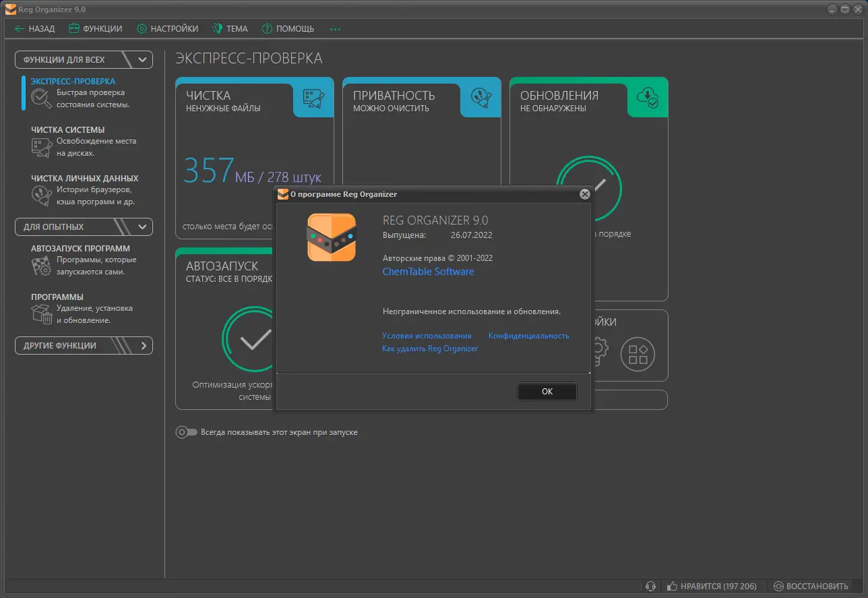
Task: Click the ChemTable Software link
Action: click(428, 271)
